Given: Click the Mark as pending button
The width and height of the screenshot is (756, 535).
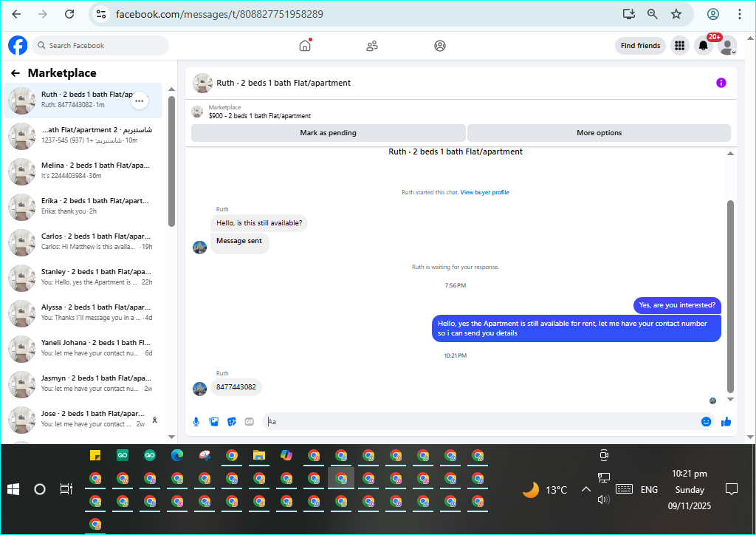Looking at the screenshot, I should pos(329,133).
